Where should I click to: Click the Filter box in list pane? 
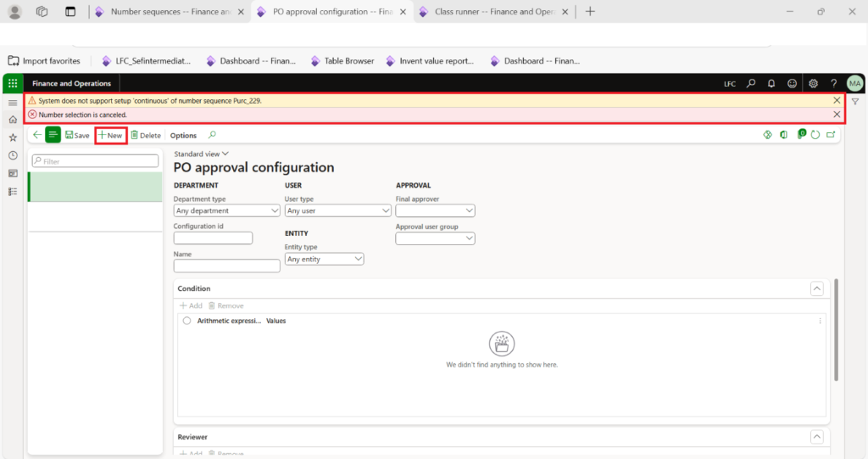point(95,161)
